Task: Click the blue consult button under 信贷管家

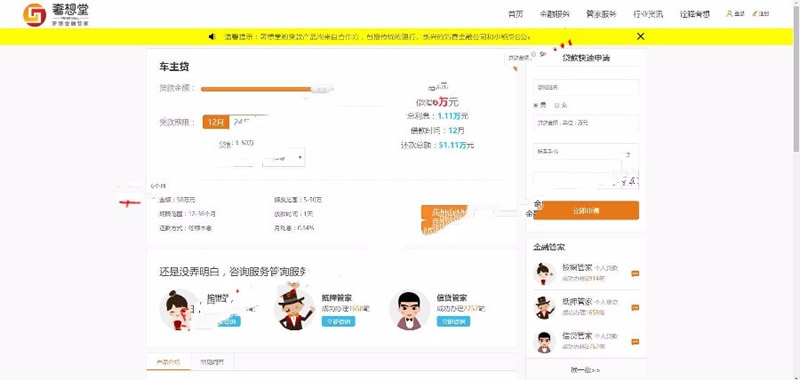Action: [x=453, y=321]
